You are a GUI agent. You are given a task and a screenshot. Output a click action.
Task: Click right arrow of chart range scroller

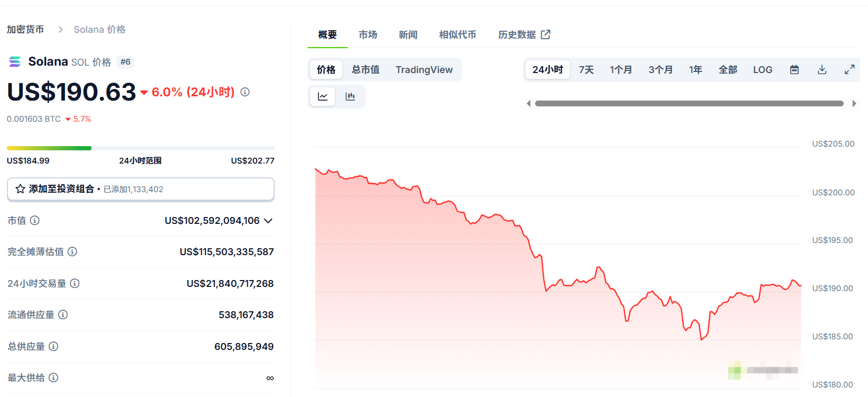tap(854, 104)
